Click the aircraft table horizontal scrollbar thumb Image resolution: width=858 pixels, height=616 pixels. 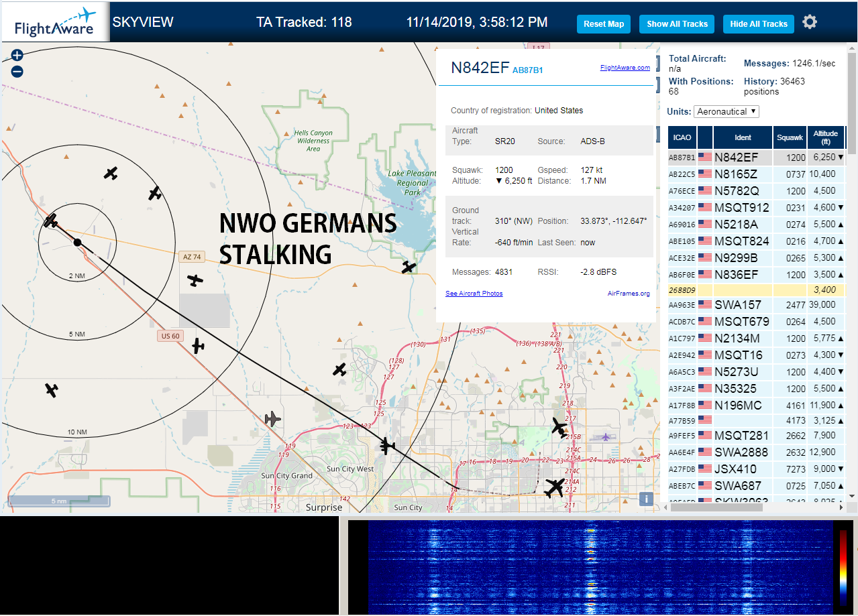coord(715,507)
